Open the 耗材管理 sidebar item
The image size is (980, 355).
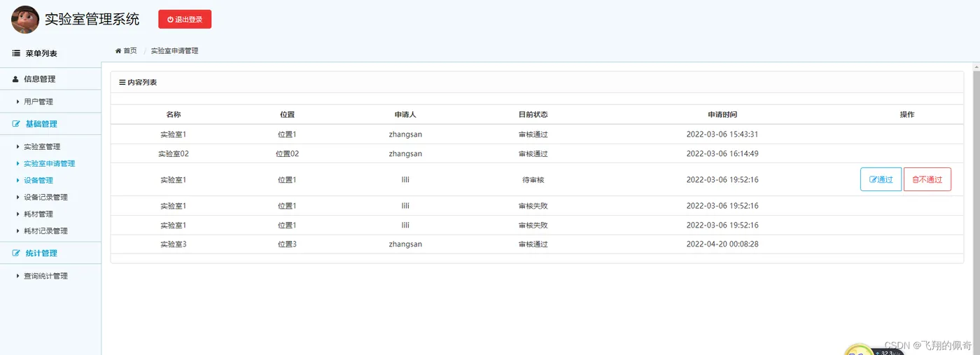38,214
